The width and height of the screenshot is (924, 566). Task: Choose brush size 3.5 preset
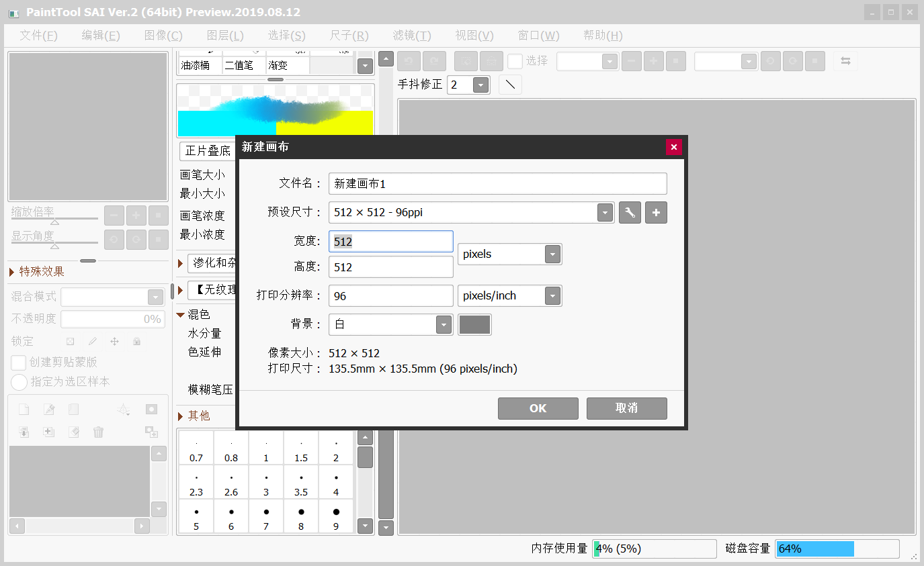pos(301,482)
